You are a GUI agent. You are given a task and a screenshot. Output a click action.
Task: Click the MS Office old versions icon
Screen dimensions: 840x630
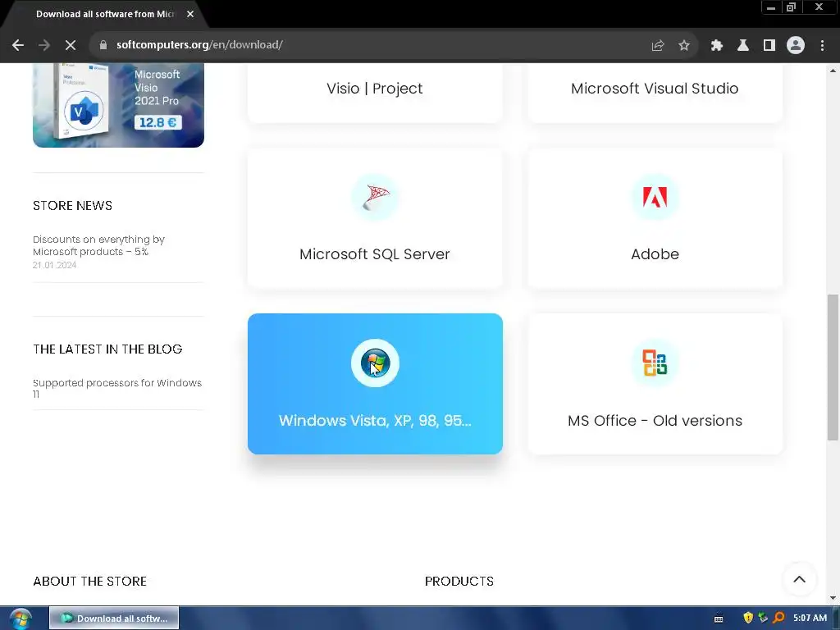point(655,363)
